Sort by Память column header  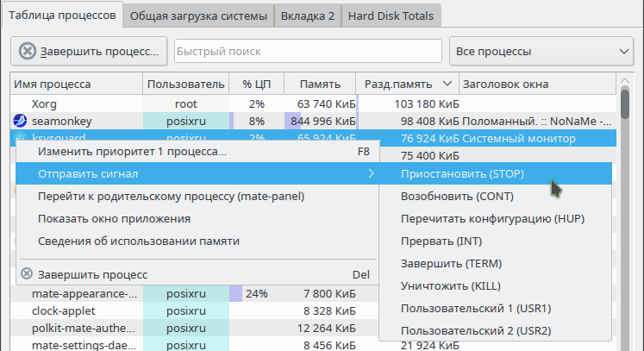pyautogui.click(x=320, y=84)
